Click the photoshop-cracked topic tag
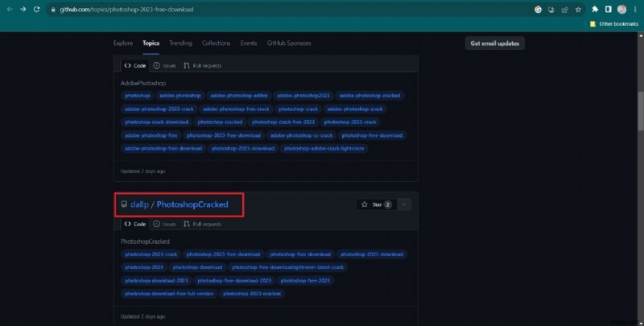644x326 pixels. coord(220,122)
